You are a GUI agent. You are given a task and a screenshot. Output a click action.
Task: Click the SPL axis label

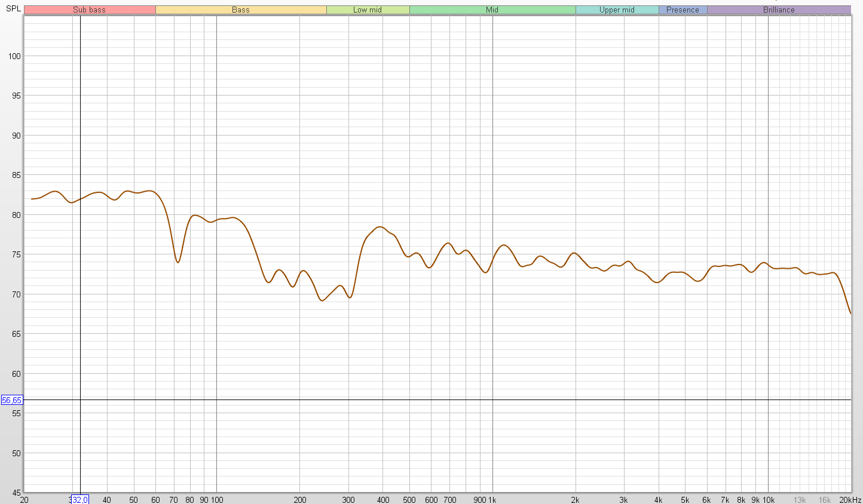13,9
